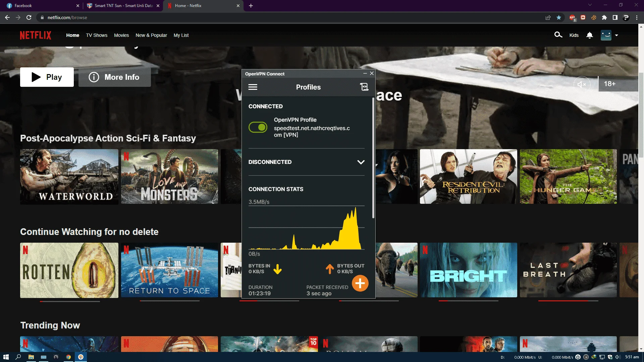This screenshot has width=644, height=362.
Task: Unmute the Netflix preview audio
Action: pyautogui.click(x=582, y=84)
